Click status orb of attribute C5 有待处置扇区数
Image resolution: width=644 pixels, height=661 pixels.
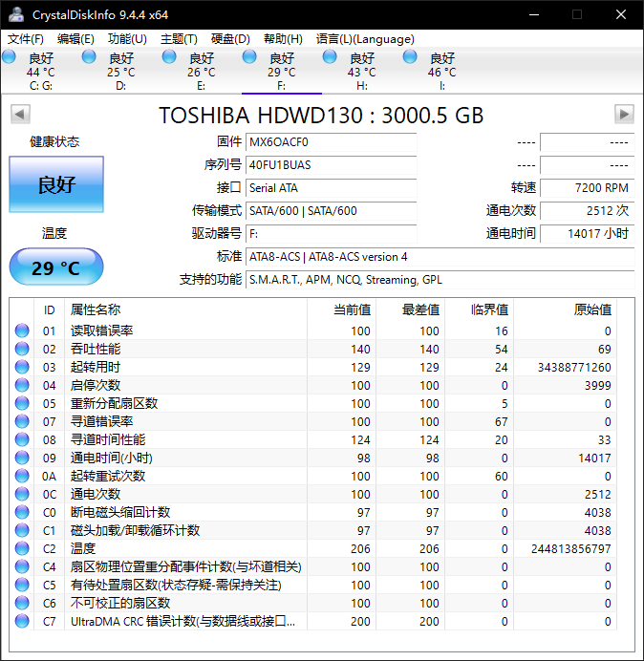click(22, 585)
